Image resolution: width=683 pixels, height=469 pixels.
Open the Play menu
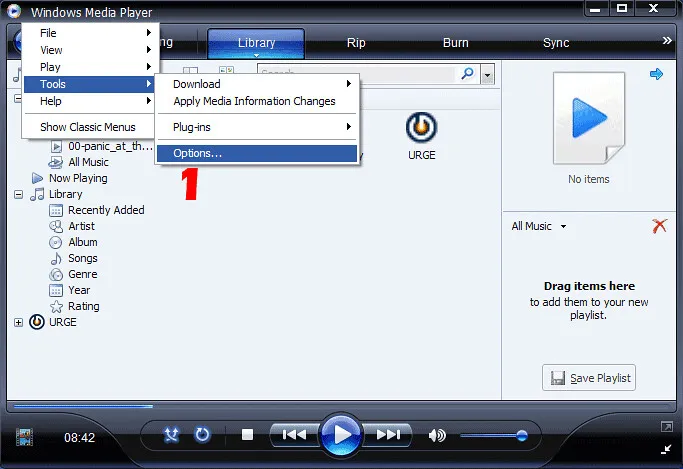89,67
